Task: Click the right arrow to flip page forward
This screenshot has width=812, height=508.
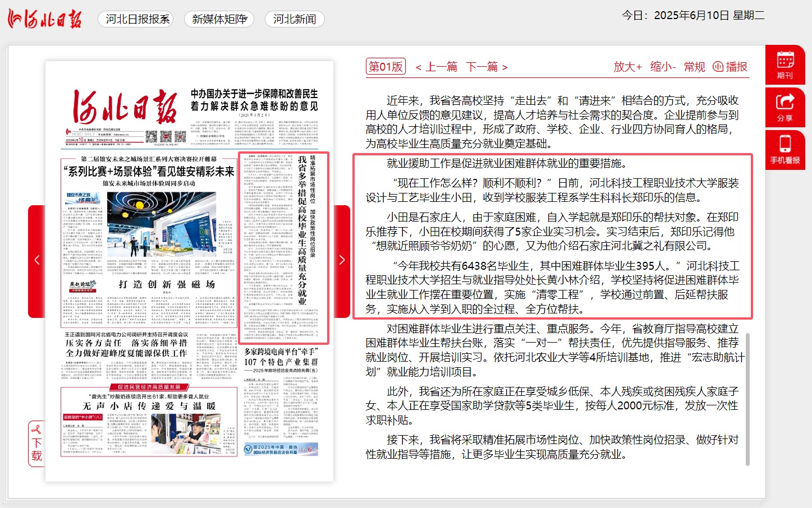Action: tap(341, 260)
